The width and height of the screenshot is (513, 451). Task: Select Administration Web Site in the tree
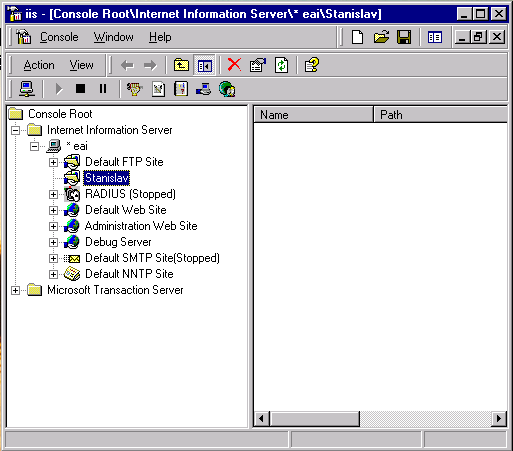coord(141,226)
